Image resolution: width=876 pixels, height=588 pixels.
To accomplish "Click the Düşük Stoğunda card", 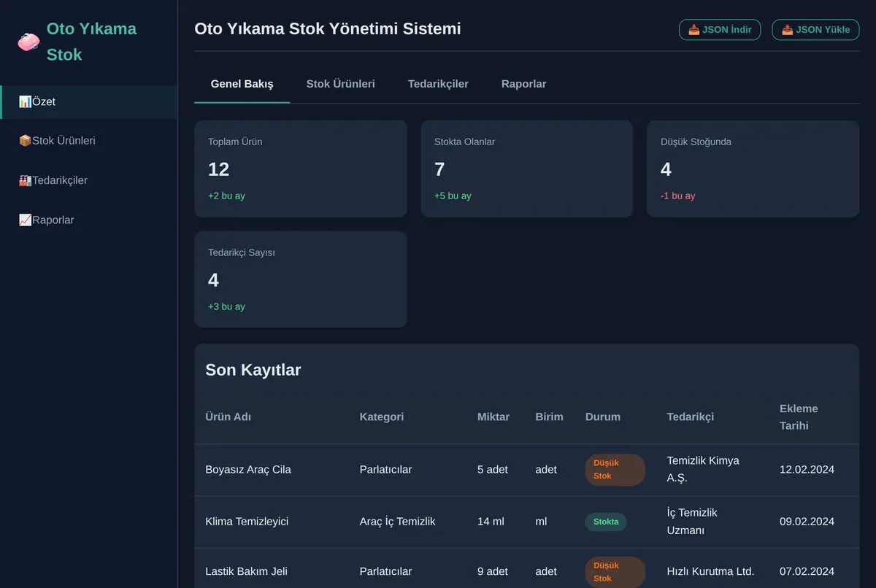I will coord(753,169).
